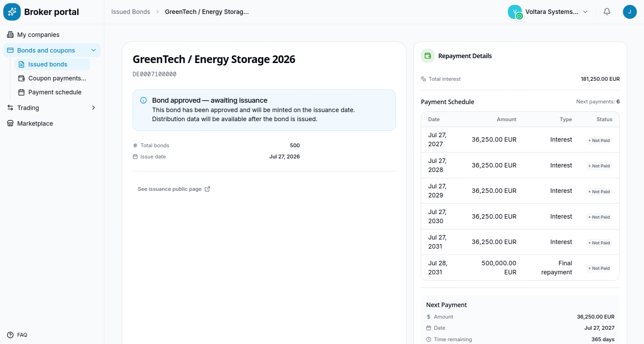Click the Broker portal logo icon

[12, 12]
